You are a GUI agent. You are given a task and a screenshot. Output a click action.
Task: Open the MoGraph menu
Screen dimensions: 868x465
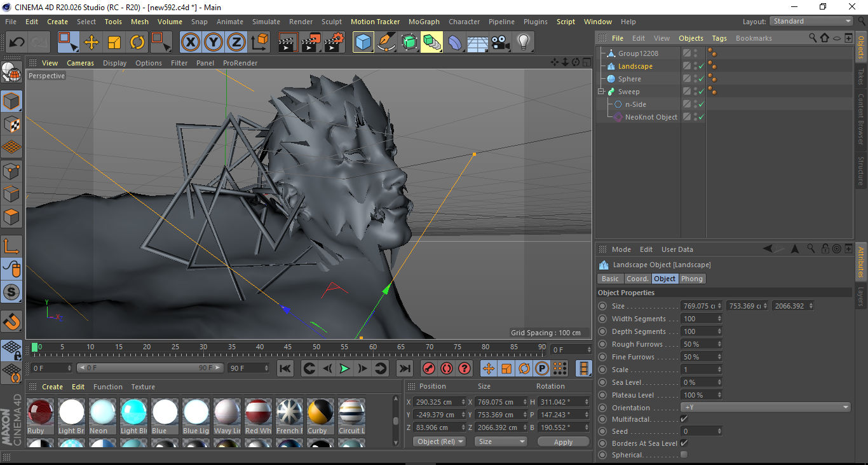tap(424, 22)
